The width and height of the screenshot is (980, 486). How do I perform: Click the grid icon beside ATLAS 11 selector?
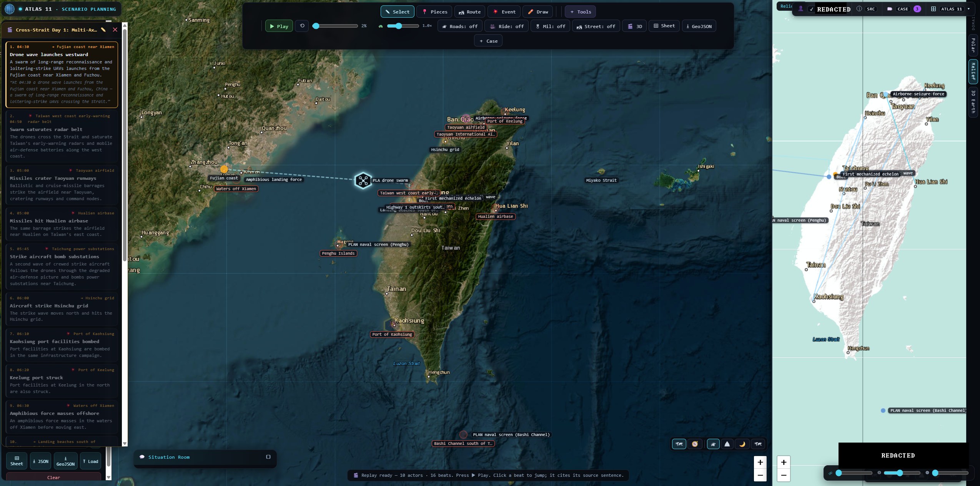click(x=933, y=9)
